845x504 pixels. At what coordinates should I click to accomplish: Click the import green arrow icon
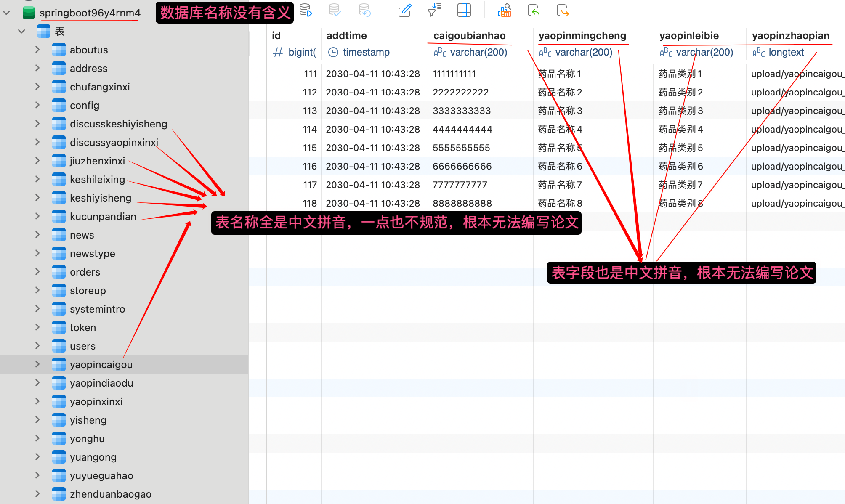(534, 10)
